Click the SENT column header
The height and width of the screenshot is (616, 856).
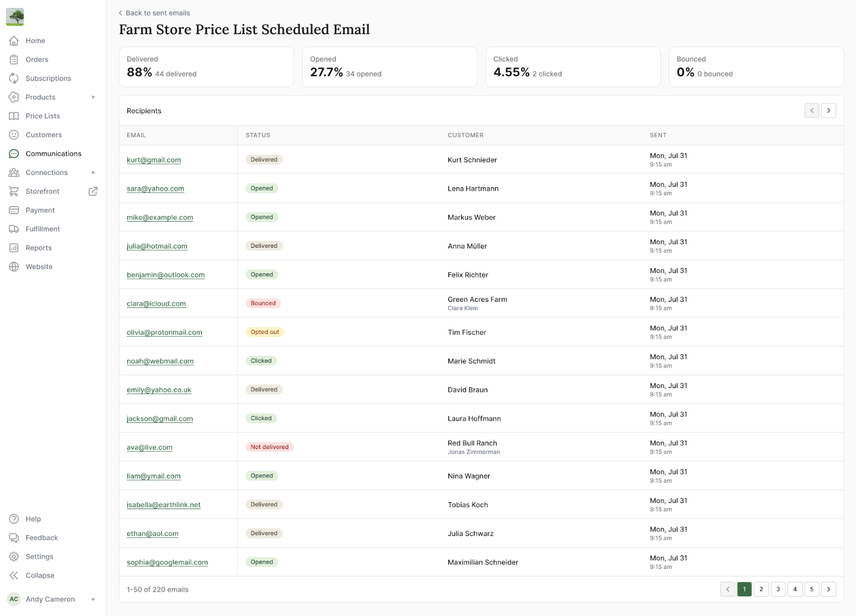click(658, 135)
